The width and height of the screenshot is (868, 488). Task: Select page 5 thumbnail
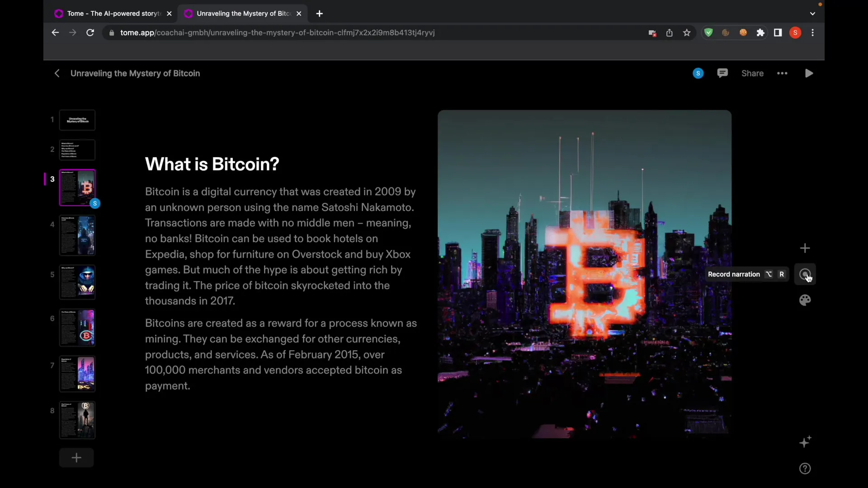coord(77,282)
